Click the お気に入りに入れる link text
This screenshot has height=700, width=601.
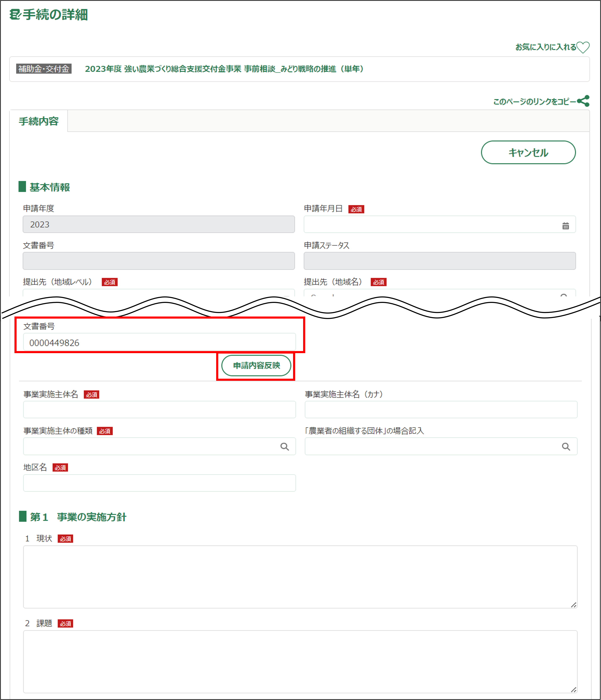(545, 47)
